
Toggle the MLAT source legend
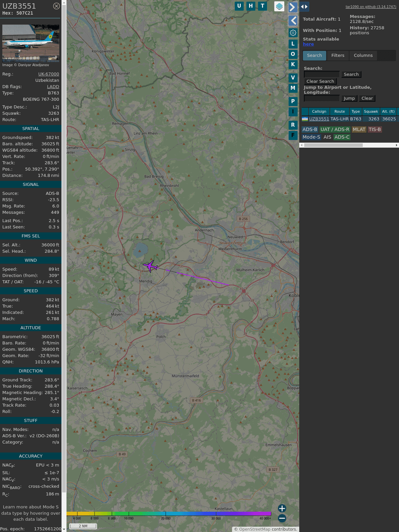point(359,130)
